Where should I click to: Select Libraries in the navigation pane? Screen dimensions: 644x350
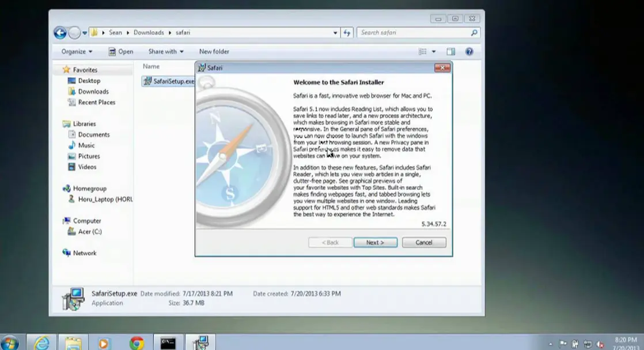pos(84,124)
